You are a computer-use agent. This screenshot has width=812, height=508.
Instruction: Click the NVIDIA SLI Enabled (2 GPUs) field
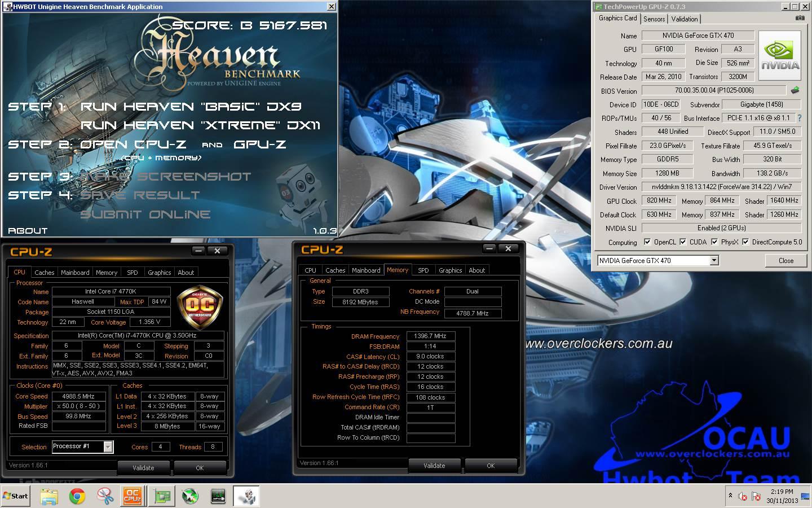tap(722, 228)
